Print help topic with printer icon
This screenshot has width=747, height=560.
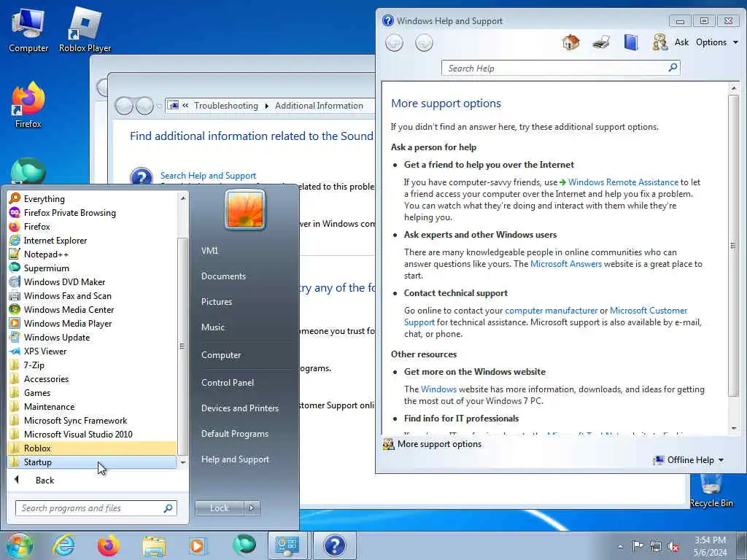click(x=601, y=42)
